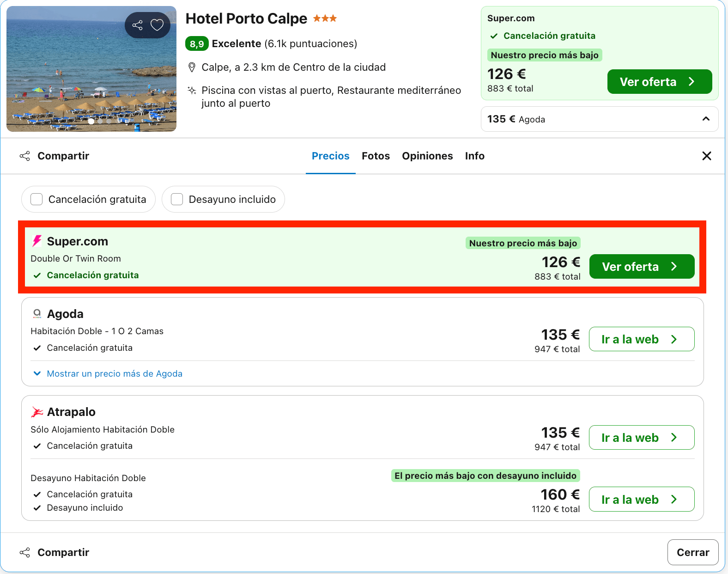
Task: Click the Agoda provider name heading
Action: 65,314
